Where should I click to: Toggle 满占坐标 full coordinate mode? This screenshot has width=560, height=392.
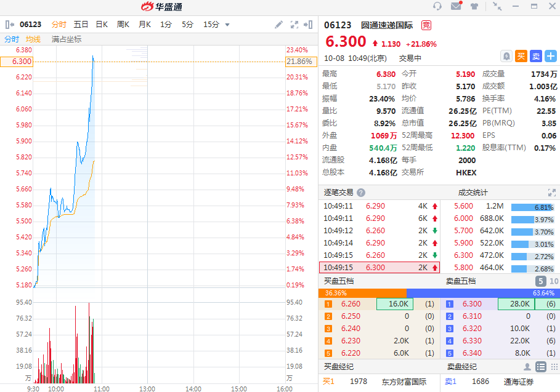pyautogui.click(x=67, y=39)
